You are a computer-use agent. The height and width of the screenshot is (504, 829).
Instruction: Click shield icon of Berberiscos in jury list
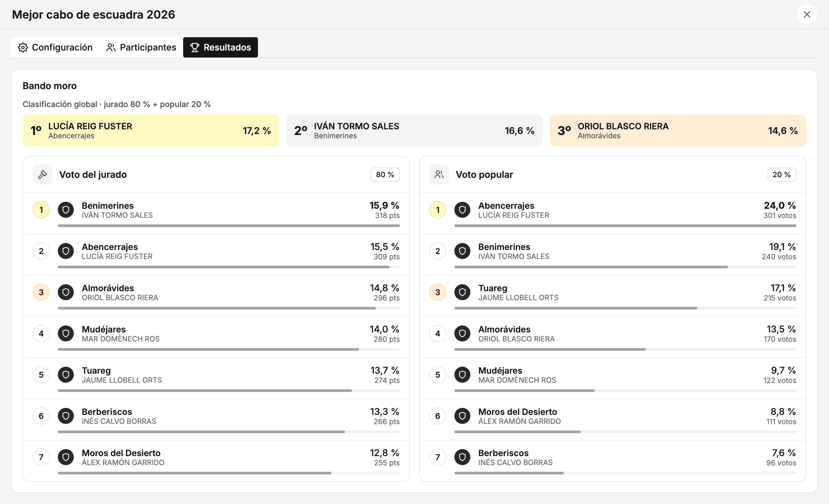tap(66, 416)
